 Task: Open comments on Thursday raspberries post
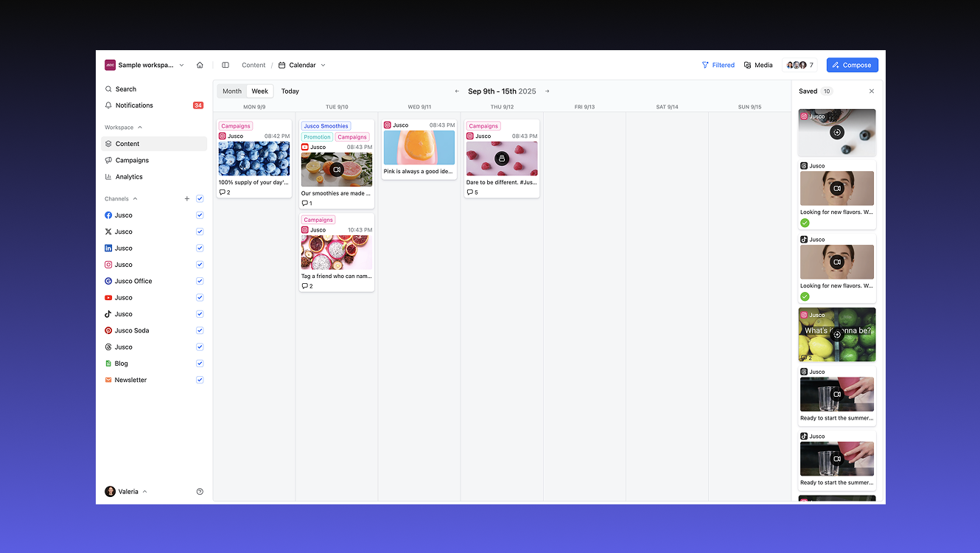pos(472,192)
